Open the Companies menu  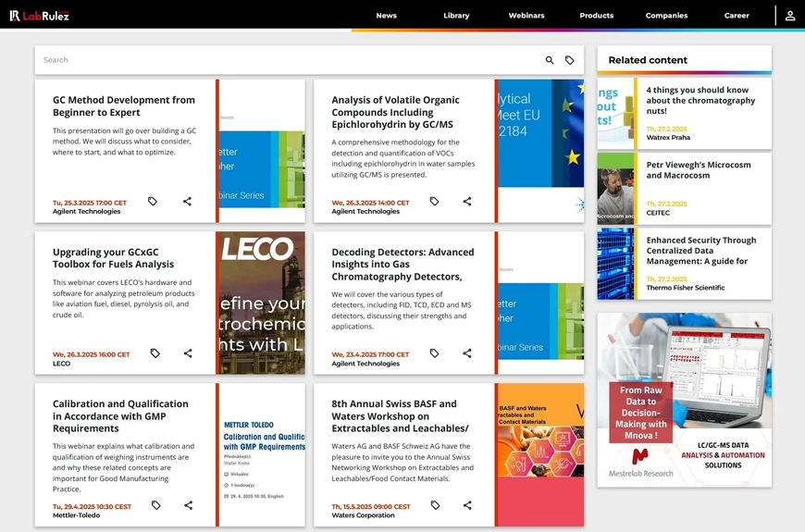point(666,16)
